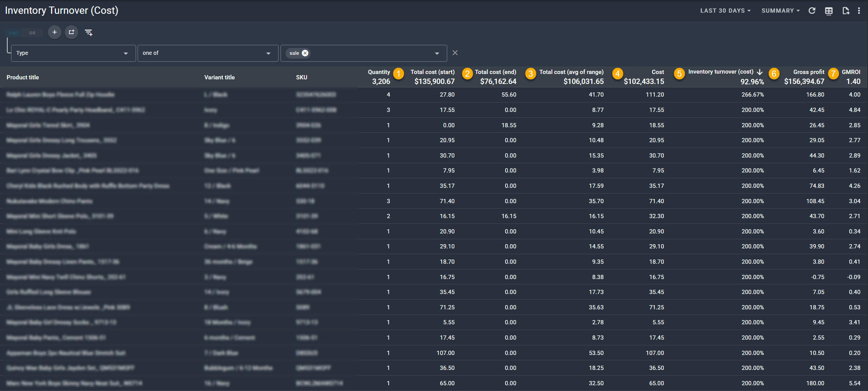
Task: Open the three-dot more options menu
Action: click(859, 11)
